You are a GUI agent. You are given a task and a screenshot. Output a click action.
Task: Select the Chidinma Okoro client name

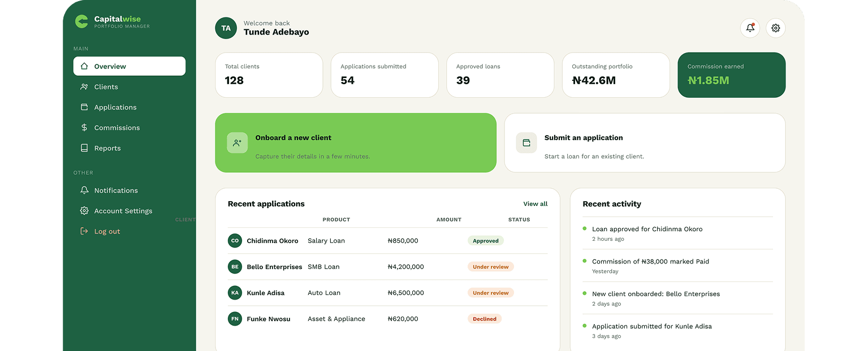coord(273,241)
